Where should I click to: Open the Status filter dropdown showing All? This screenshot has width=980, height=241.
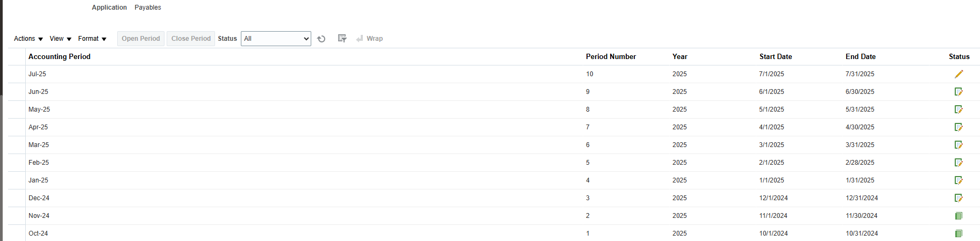pyautogui.click(x=276, y=39)
